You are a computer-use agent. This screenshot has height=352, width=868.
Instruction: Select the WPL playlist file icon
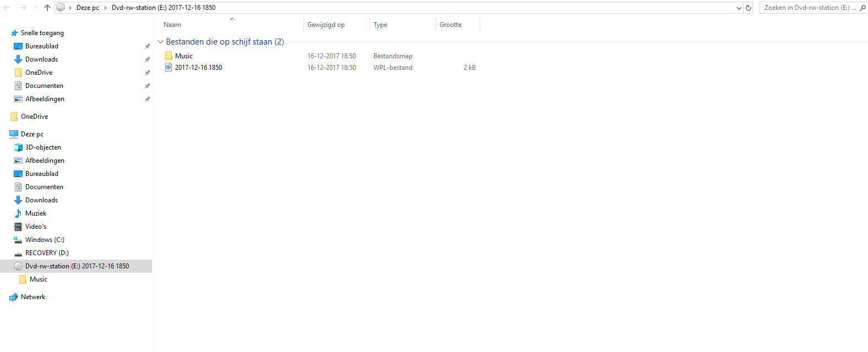(x=169, y=67)
